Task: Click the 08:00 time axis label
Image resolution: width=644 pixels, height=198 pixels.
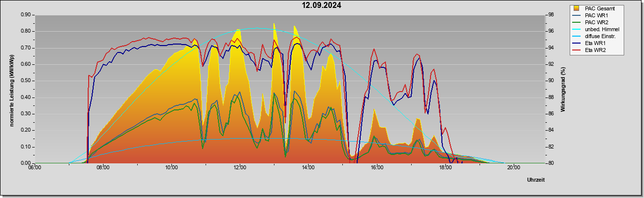Action: point(103,167)
